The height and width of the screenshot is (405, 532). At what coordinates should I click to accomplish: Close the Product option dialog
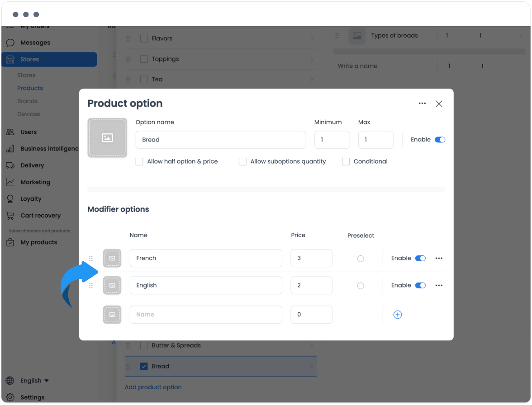click(x=439, y=104)
